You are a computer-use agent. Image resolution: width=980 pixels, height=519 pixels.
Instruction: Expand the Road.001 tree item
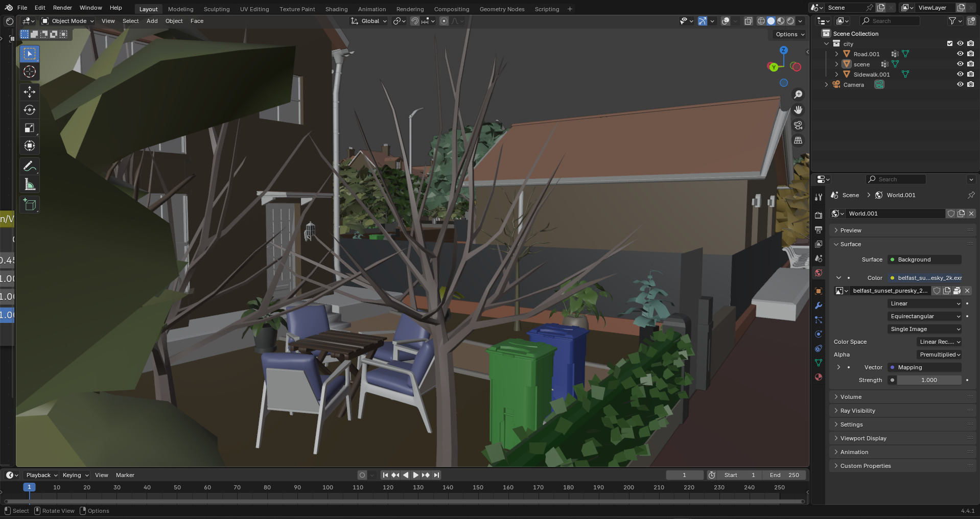coord(836,54)
